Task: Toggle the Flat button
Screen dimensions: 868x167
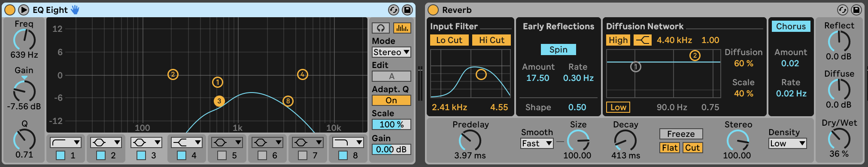Action: coord(670,148)
